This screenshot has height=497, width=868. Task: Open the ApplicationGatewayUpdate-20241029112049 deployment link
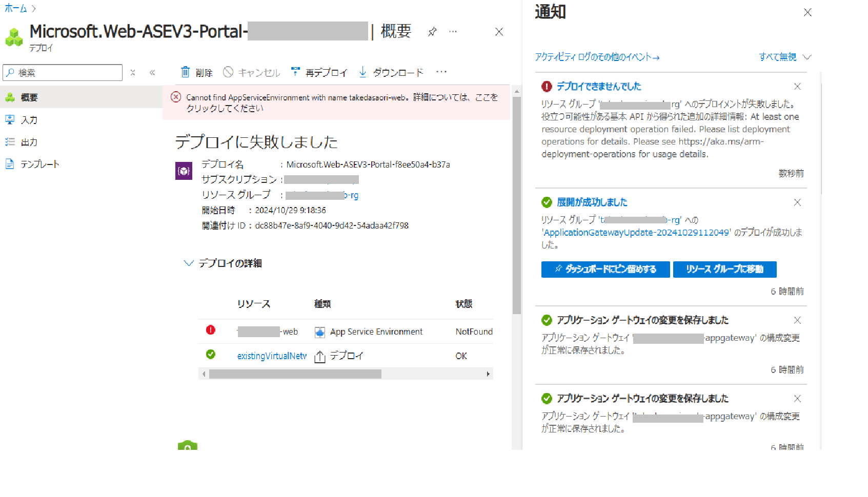tap(637, 233)
